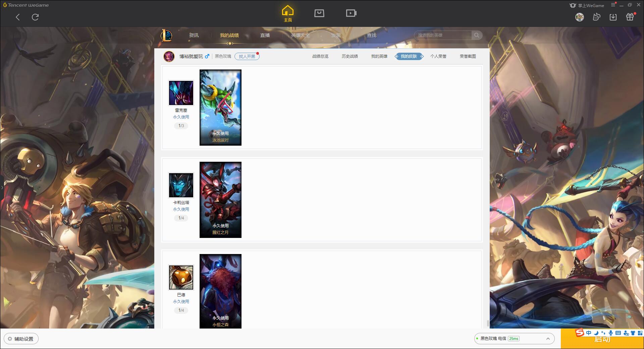Switch to 直播 tab
This screenshot has height=349, width=644.
tap(265, 35)
